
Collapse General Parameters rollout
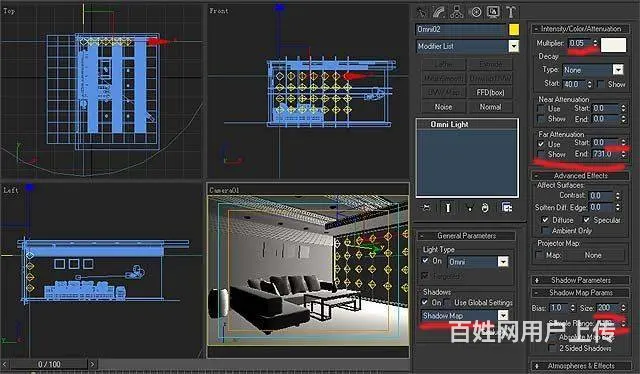466,236
